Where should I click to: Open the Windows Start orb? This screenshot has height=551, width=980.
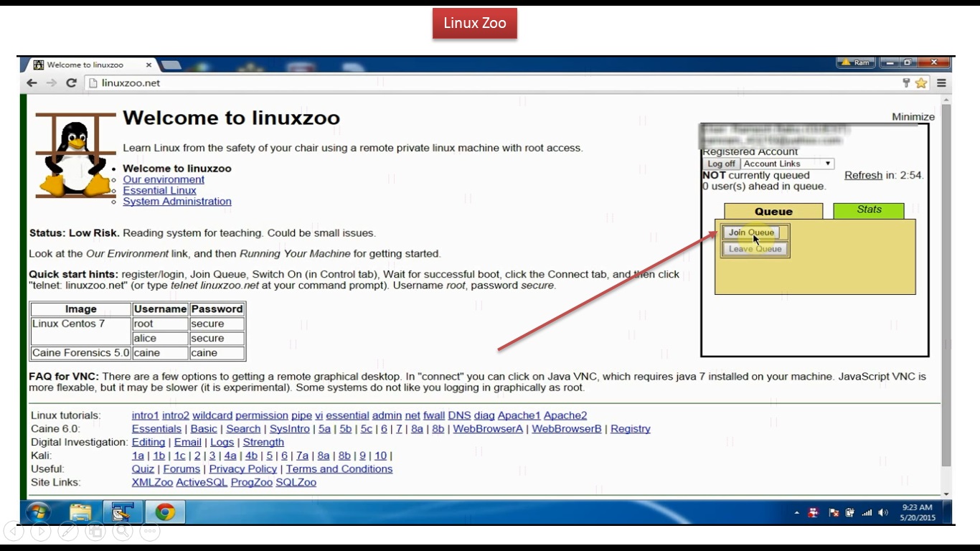[37, 512]
